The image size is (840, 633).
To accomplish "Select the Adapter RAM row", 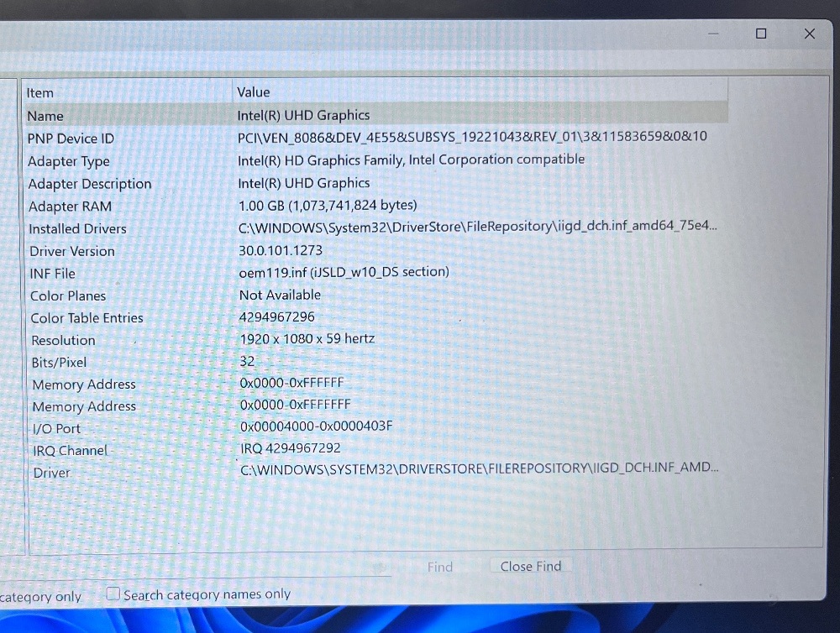I will pos(376,206).
